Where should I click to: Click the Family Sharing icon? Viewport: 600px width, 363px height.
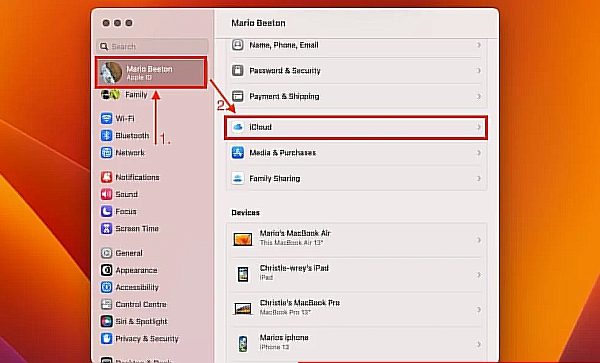[238, 178]
